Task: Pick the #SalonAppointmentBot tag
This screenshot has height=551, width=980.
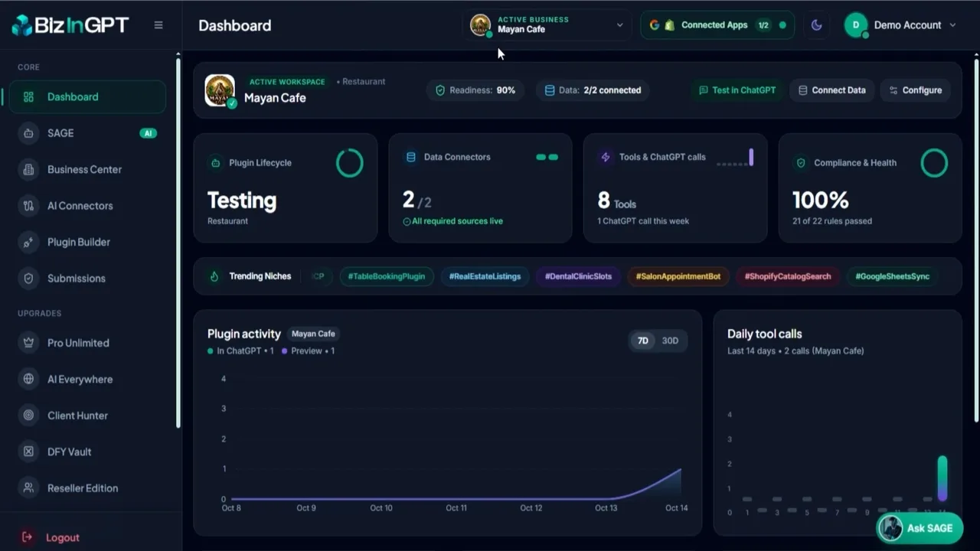Action: point(678,276)
